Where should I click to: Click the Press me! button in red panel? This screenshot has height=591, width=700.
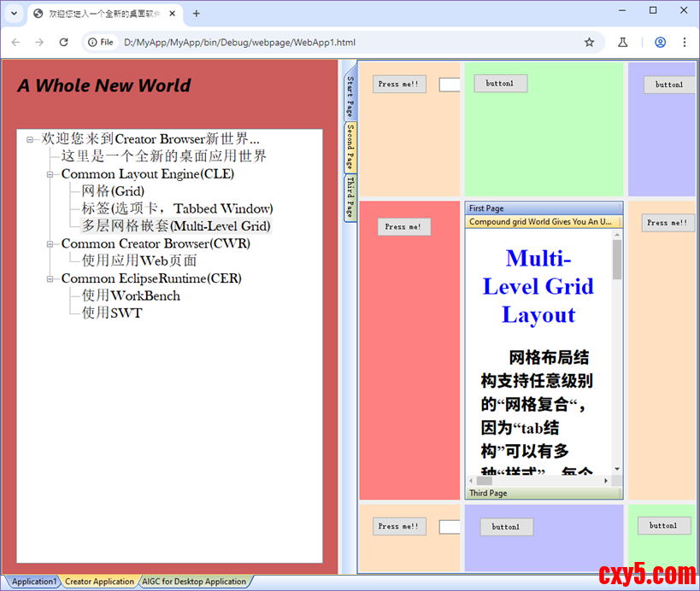tap(403, 226)
